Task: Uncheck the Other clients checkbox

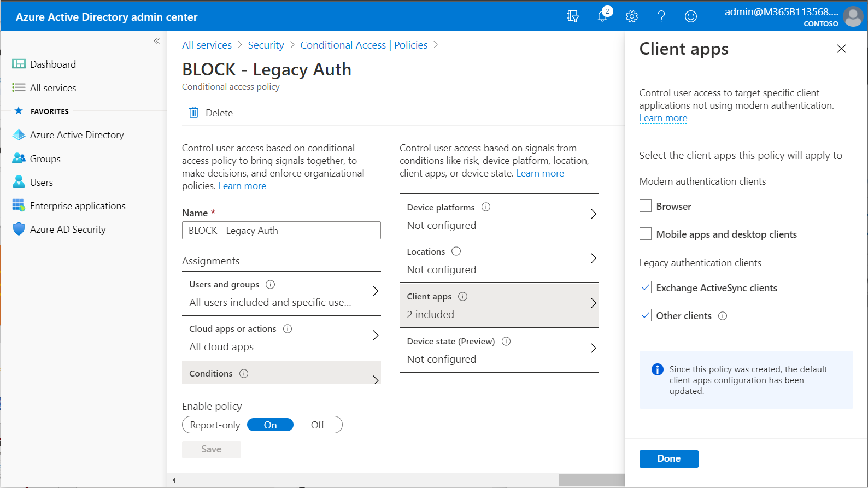Action: (x=646, y=315)
